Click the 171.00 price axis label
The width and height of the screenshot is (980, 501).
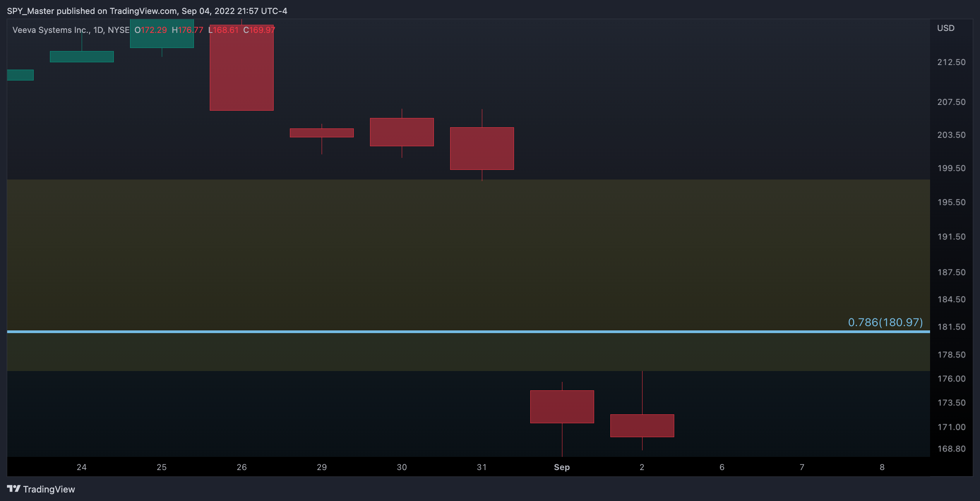click(x=951, y=427)
